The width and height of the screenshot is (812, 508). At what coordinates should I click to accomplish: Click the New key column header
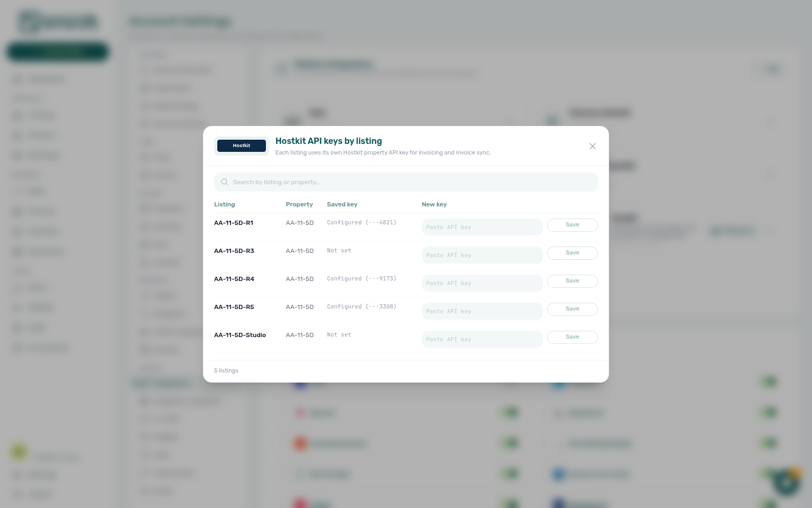(x=434, y=204)
